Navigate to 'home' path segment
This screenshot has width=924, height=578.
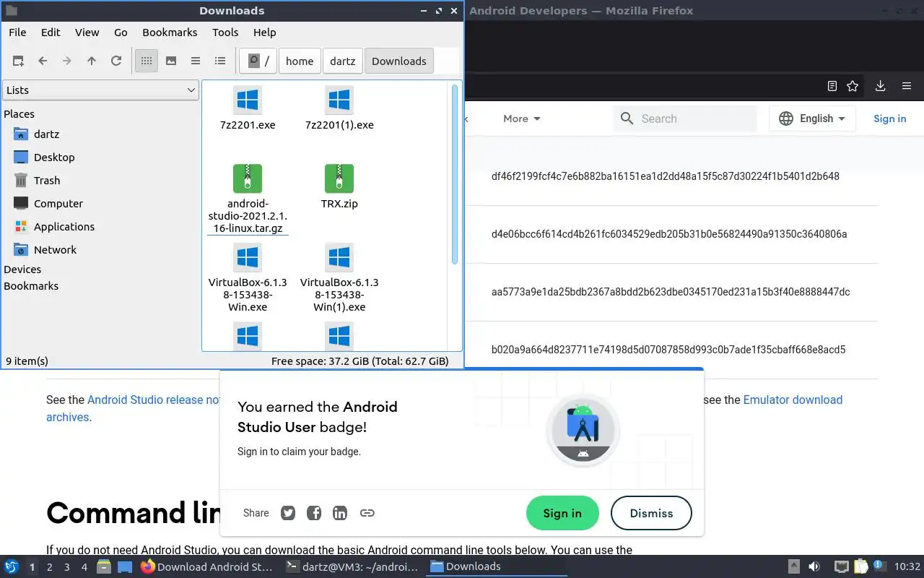coord(300,61)
